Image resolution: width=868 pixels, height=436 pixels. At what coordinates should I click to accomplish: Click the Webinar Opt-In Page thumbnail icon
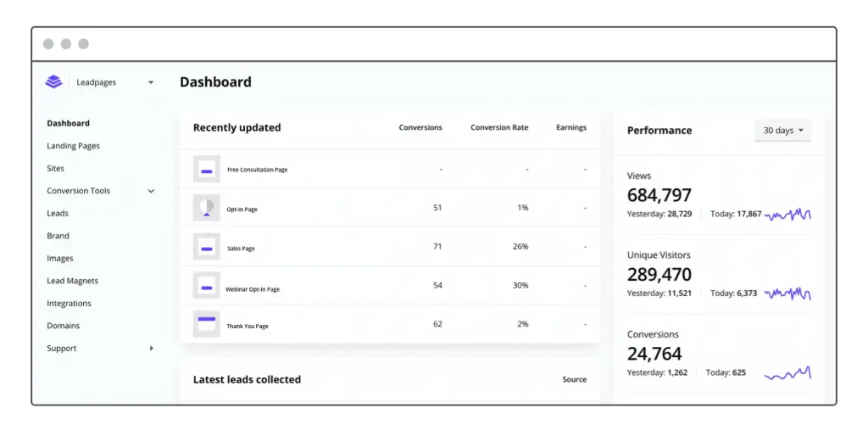(206, 287)
